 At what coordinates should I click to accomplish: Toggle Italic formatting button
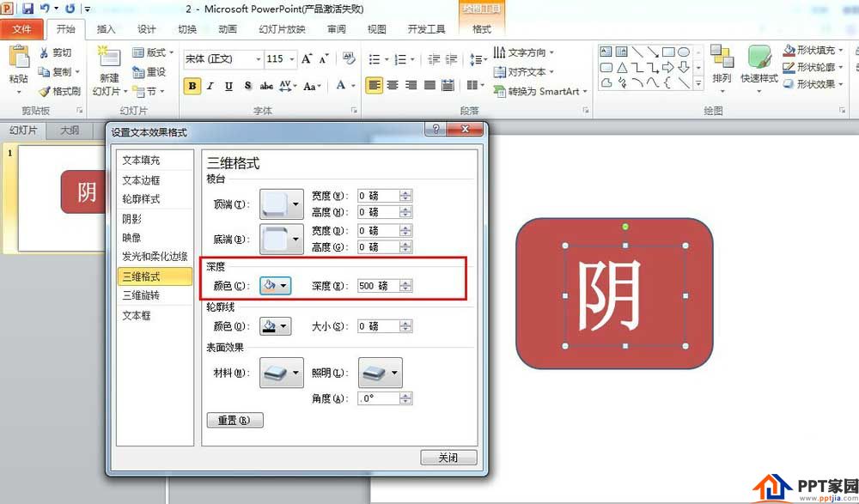210,86
